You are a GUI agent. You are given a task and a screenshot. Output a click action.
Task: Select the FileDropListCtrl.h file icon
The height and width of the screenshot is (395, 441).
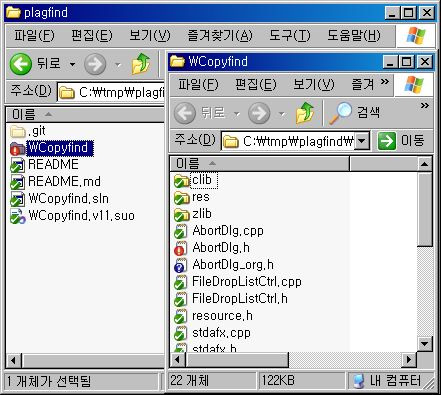[x=181, y=299]
